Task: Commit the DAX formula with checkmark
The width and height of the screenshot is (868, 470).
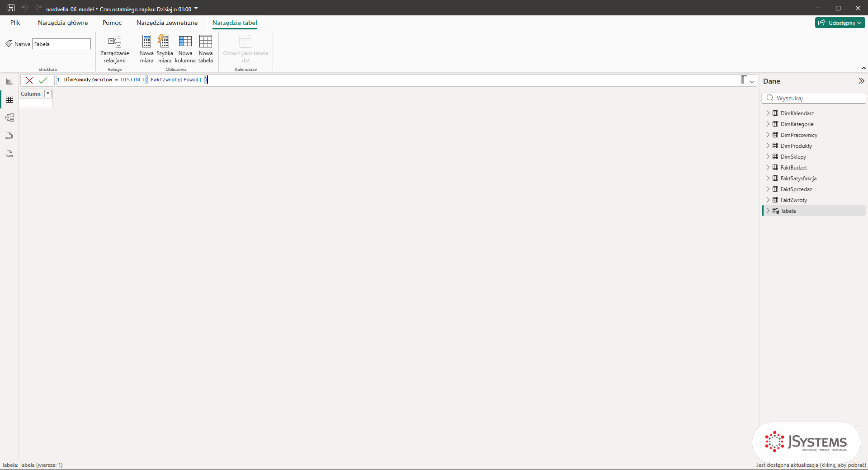Action: coord(43,80)
